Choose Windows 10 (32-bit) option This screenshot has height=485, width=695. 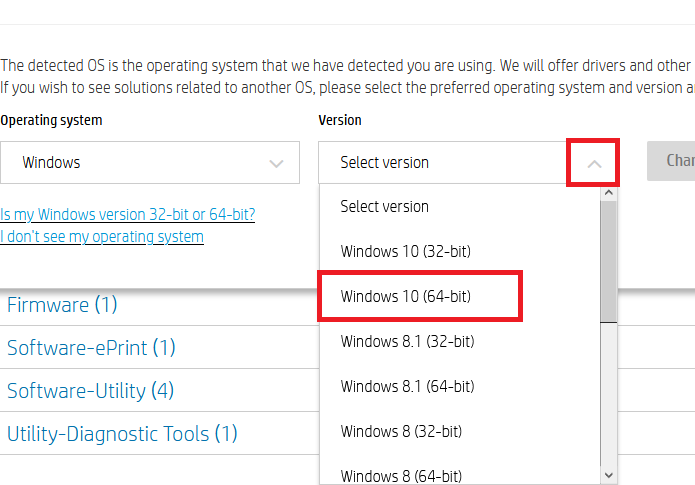(405, 251)
